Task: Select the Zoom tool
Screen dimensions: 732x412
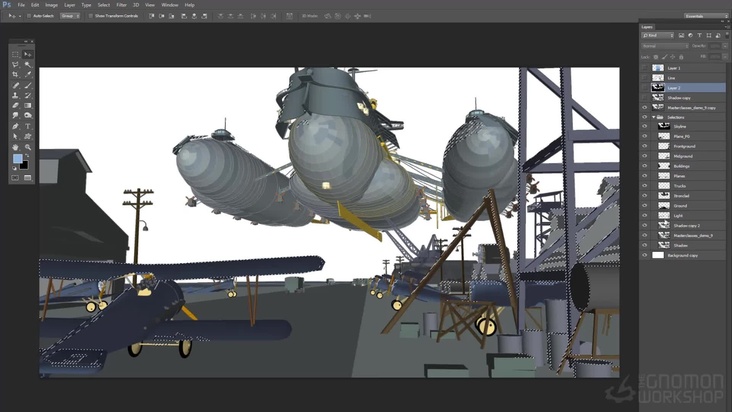Action: [x=28, y=147]
